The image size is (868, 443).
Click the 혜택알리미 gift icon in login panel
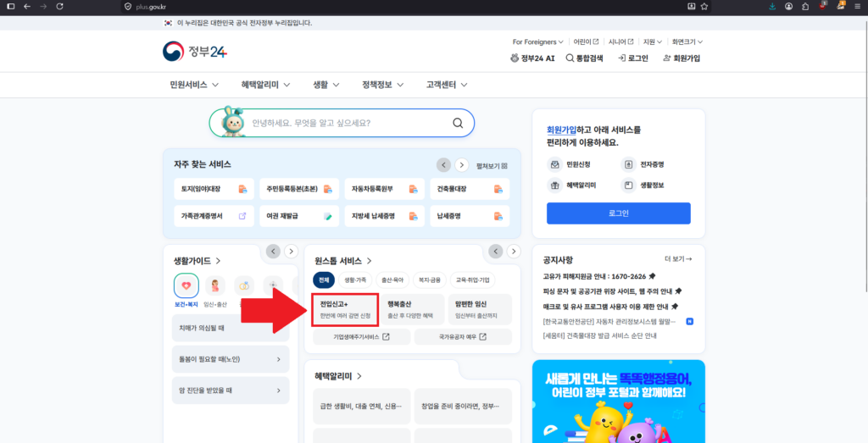point(554,186)
